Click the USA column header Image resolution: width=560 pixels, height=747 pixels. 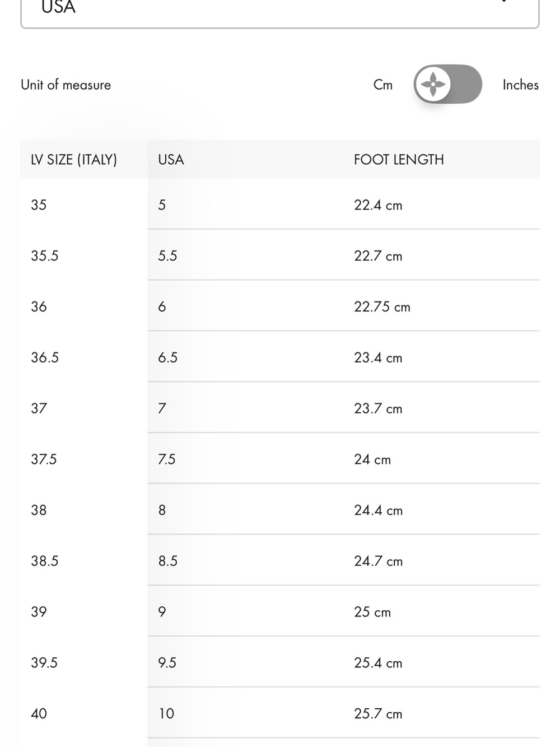171,160
